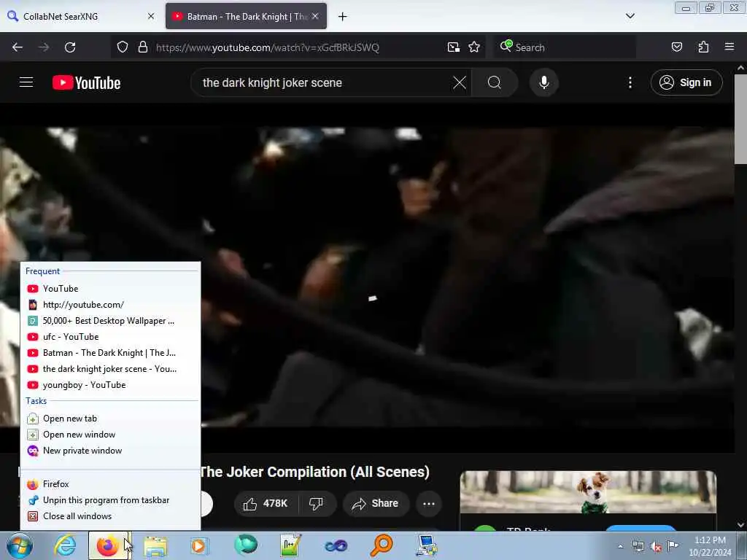Focus the Firefox Search box
Screen dimensions: 747x560
pyautogui.click(x=565, y=47)
